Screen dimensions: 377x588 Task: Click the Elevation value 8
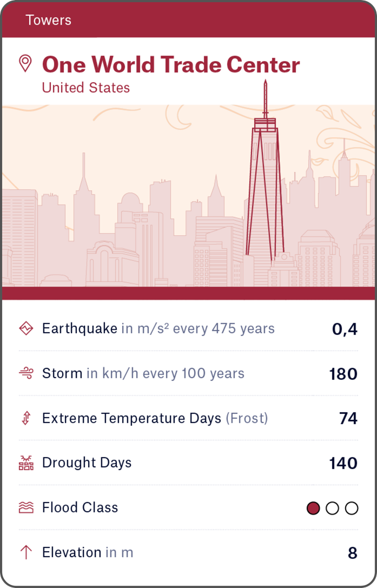tap(352, 553)
